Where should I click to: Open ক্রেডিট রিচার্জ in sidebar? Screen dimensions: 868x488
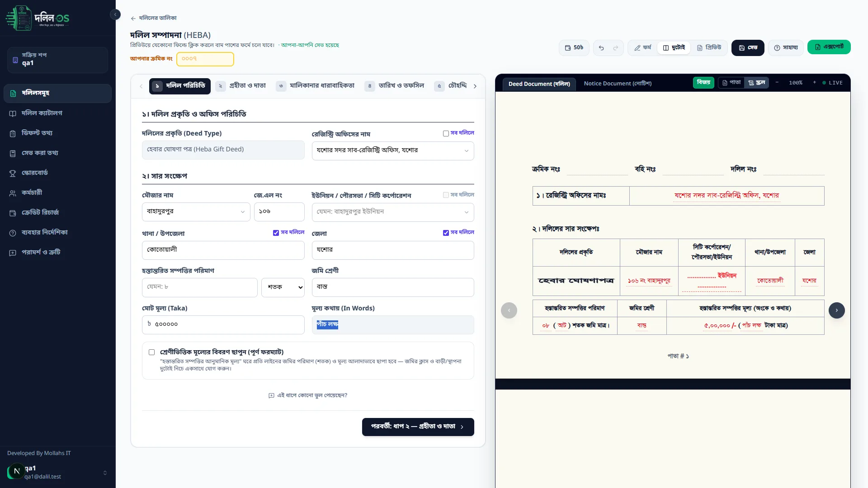click(57, 212)
